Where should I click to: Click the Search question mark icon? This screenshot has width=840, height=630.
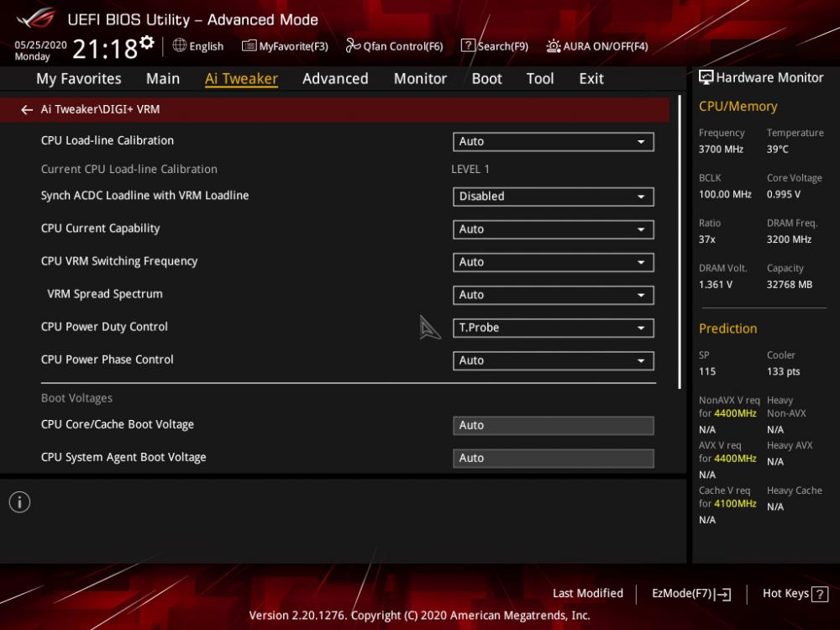pyautogui.click(x=468, y=45)
